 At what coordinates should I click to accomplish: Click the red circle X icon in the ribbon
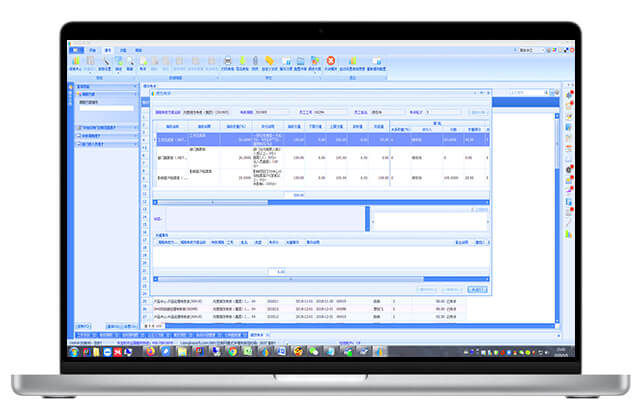(x=331, y=60)
